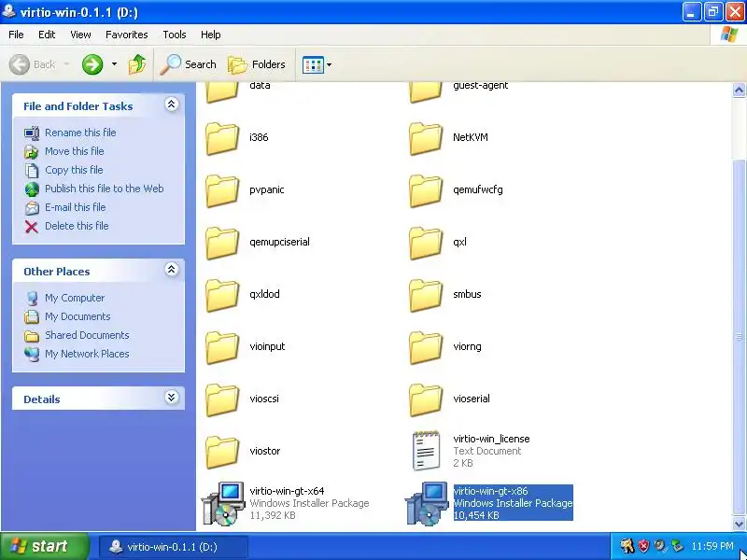Viewport: 747px width, 560px height.
Task: Expand the Details panel
Action: pyautogui.click(x=172, y=398)
